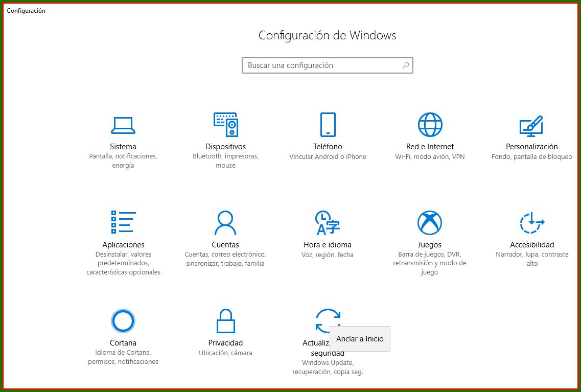The width and height of the screenshot is (581, 392).
Task: Open the Cuentas category
Action: pos(225,222)
